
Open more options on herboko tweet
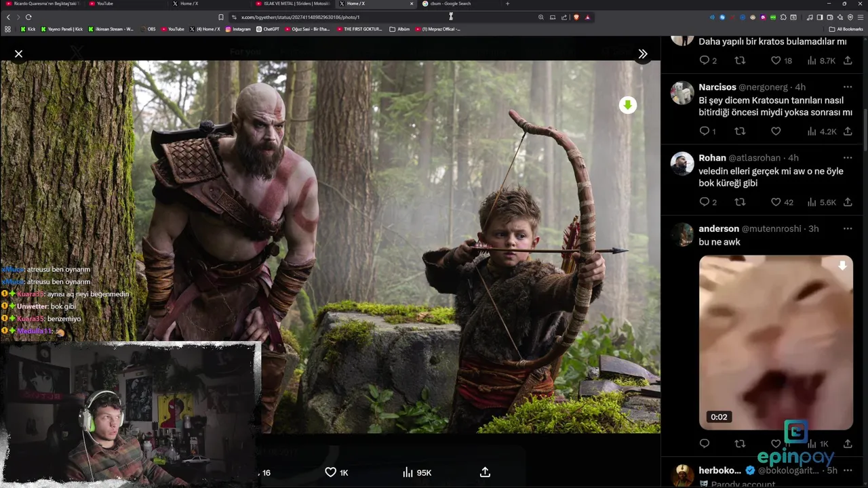[x=848, y=470]
